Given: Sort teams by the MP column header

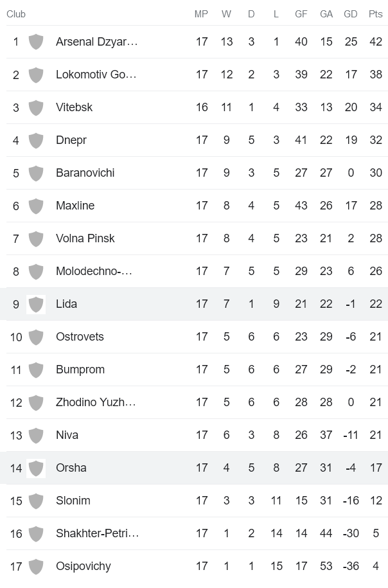Looking at the screenshot, I should pyautogui.click(x=202, y=14).
